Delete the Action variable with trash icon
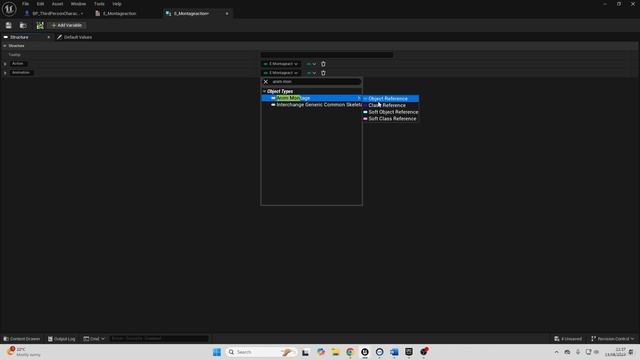640x360 pixels. pyautogui.click(x=323, y=64)
